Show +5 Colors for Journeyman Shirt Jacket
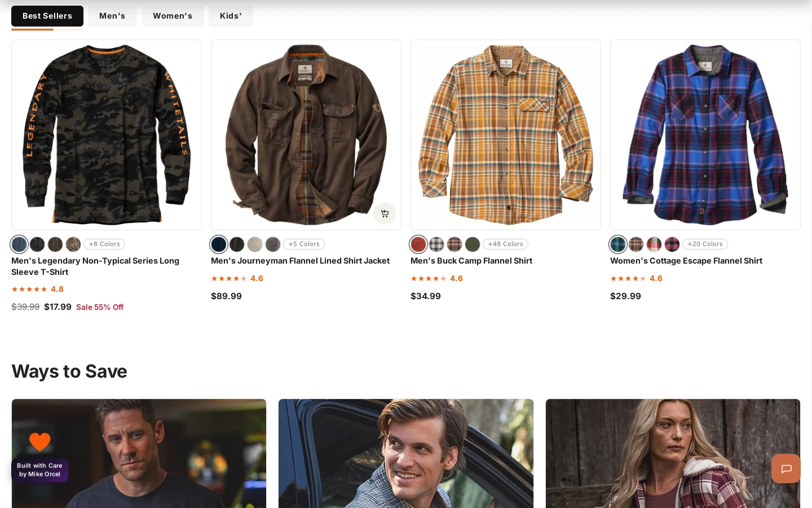Screen dimensions: 812x508 click(304, 244)
